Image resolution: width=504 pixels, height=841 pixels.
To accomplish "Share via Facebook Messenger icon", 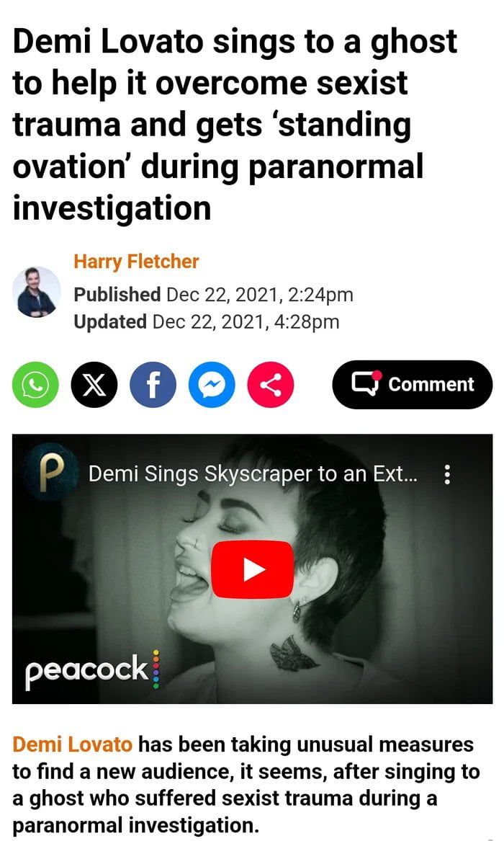I will 212,385.
